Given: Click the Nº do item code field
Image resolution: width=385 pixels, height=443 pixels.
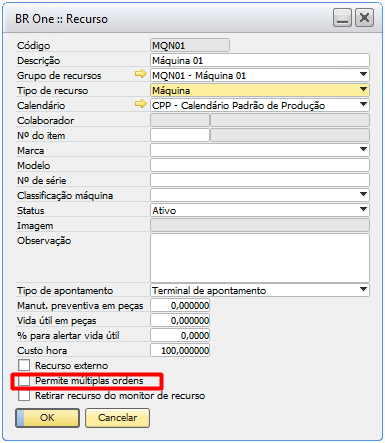Looking at the screenshot, I should tap(180, 135).
